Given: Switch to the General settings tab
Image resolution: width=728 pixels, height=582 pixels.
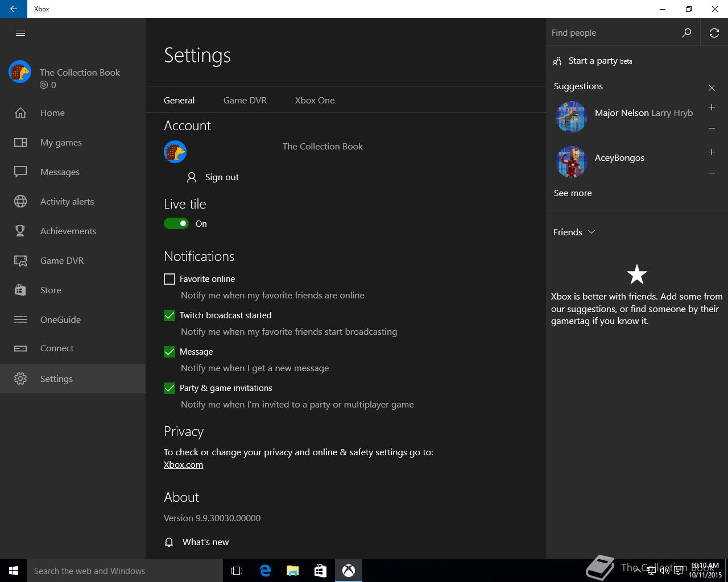Looking at the screenshot, I should tap(179, 100).
